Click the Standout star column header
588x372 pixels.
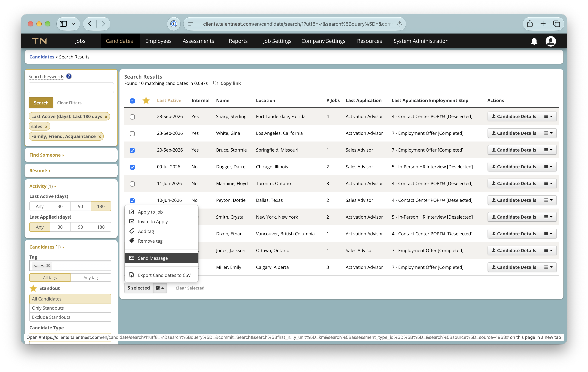coord(146,100)
